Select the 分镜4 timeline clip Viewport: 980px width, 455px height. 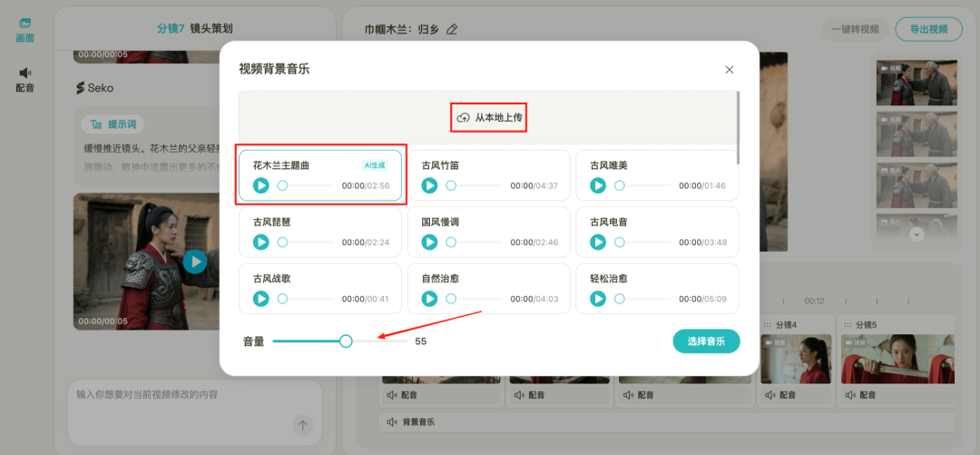point(796,359)
